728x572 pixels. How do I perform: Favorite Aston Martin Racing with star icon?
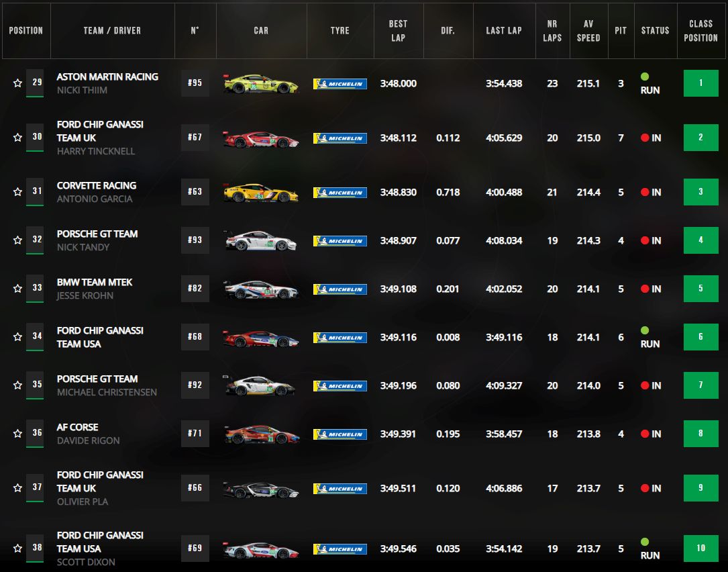pyautogui.click(x=17, y=83)
